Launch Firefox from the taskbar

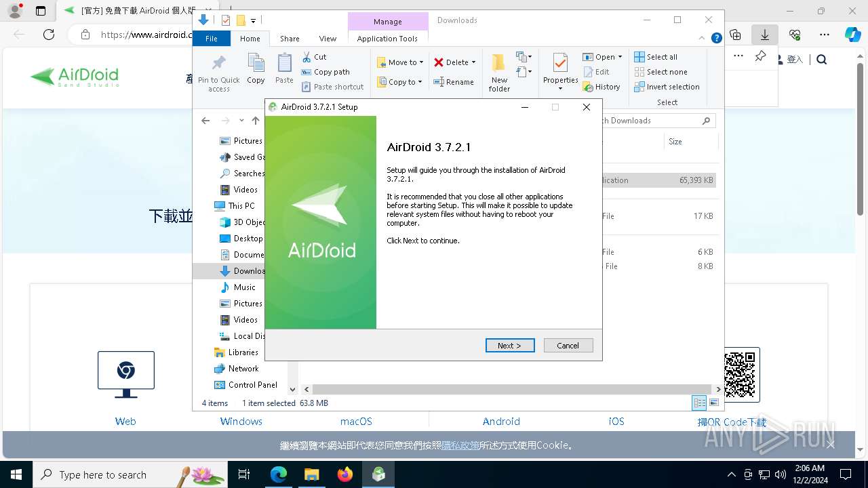[345, 474]
